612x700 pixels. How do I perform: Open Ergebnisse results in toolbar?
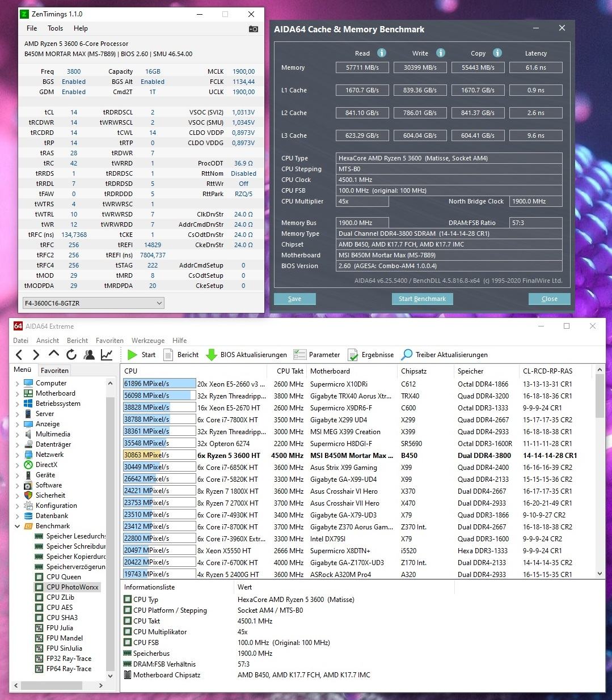point(371,355)
